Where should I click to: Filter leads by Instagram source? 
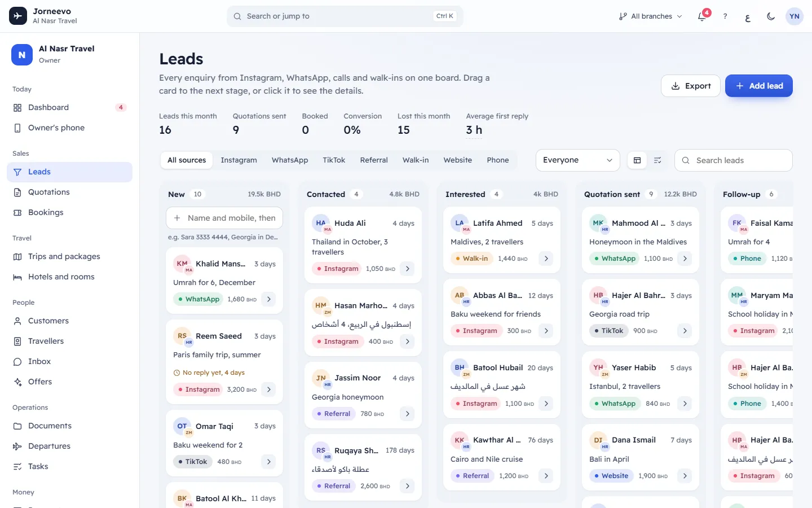[239, 160]
